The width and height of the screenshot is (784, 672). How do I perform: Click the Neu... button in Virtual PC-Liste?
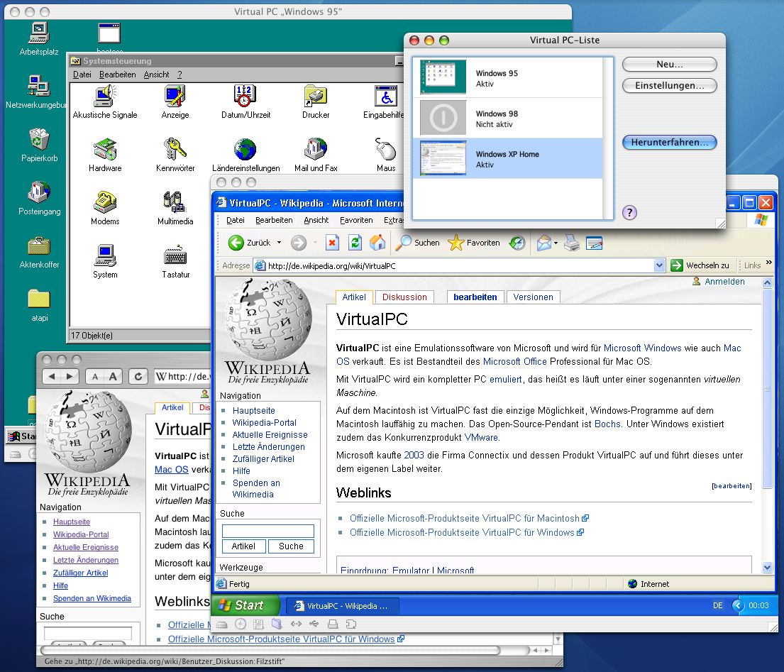(670, 65)
